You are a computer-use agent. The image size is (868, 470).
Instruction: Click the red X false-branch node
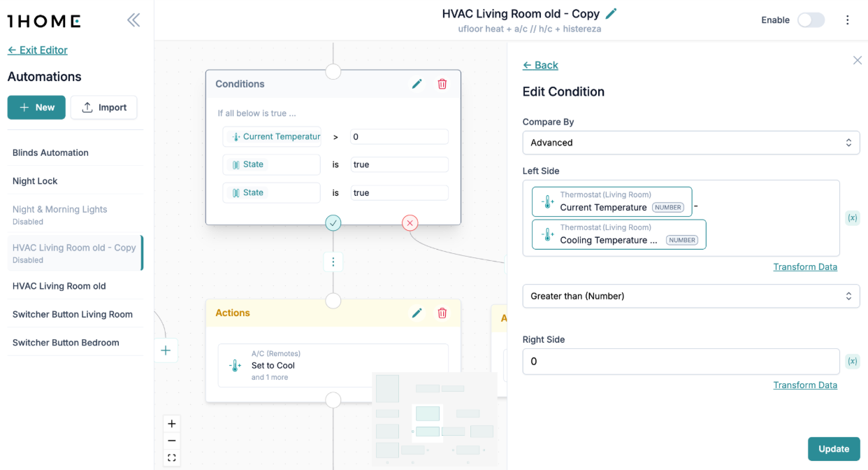click(x=410, y=223)
